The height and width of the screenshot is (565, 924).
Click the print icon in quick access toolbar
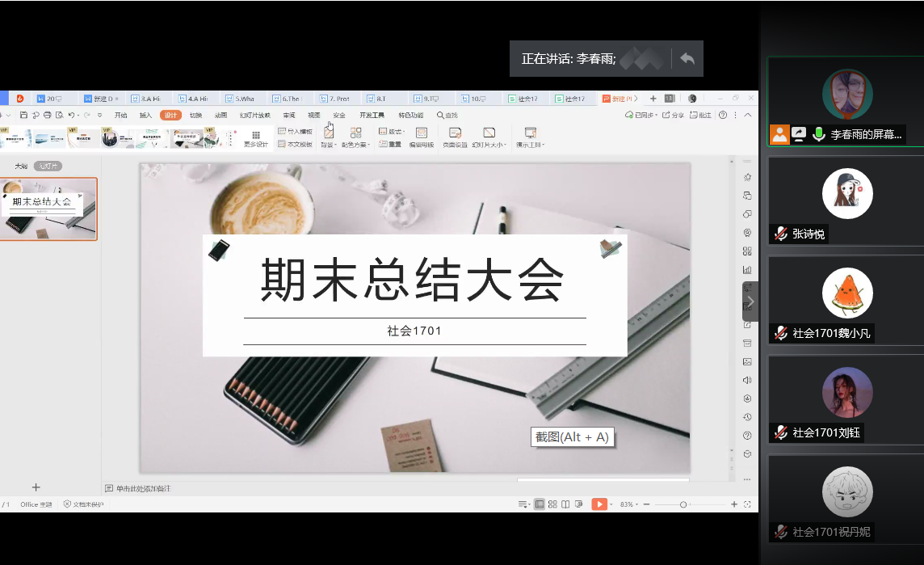pos(47,115)
